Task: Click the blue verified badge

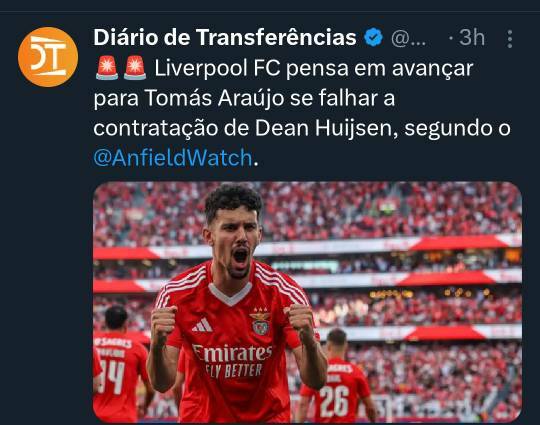Action: click(x=373, y=38)
